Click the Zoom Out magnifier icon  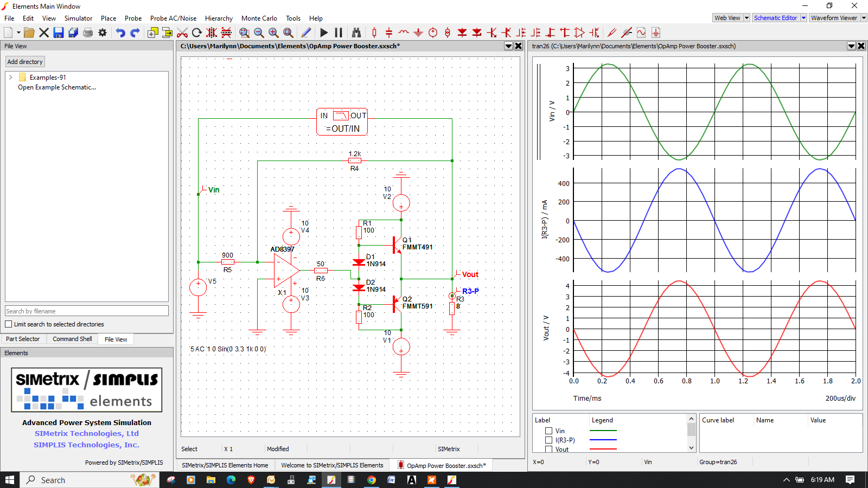pos(259,33)
